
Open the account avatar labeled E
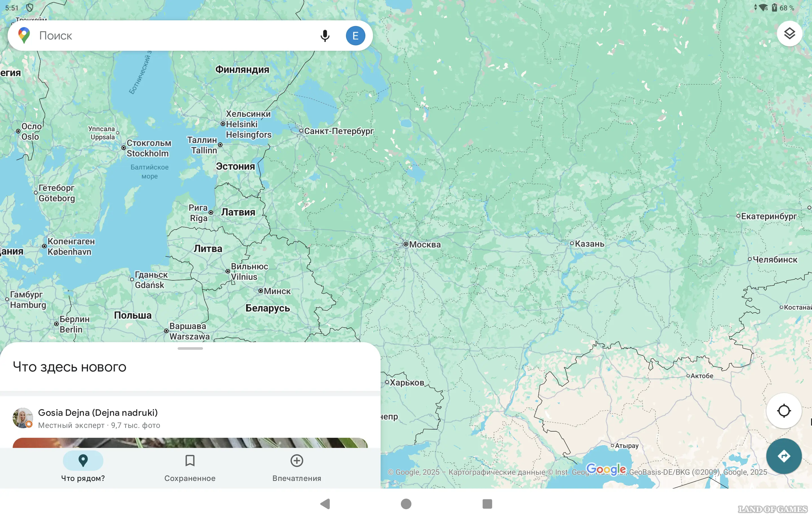click(x=355, y=36)
